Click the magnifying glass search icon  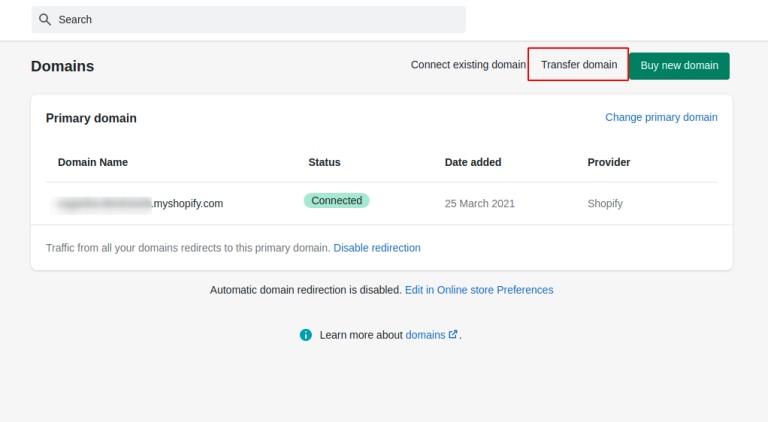tap(44, 20)
